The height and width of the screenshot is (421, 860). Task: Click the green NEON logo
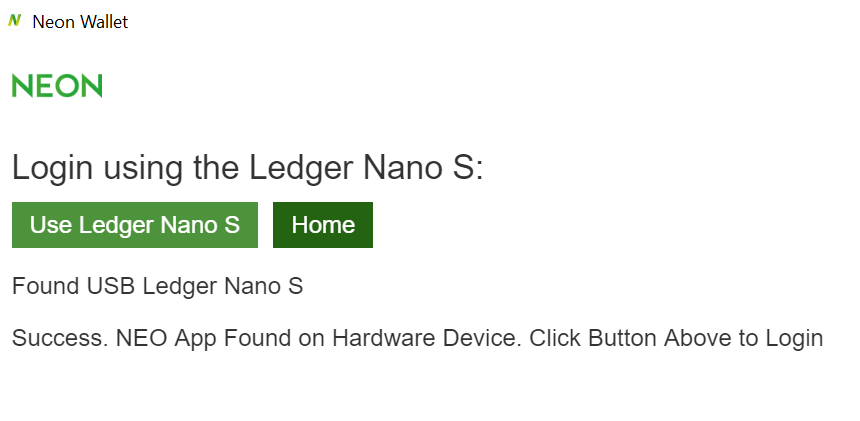[x=57, y=86]
